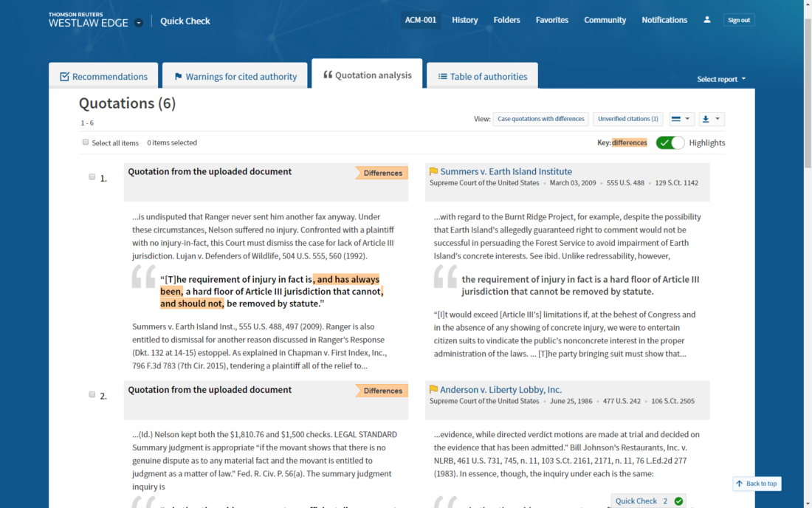Open Favorites in the top navigation
The width and height of the screenshot is (812, 508).
pyautogui.click(x=551, y=20)
